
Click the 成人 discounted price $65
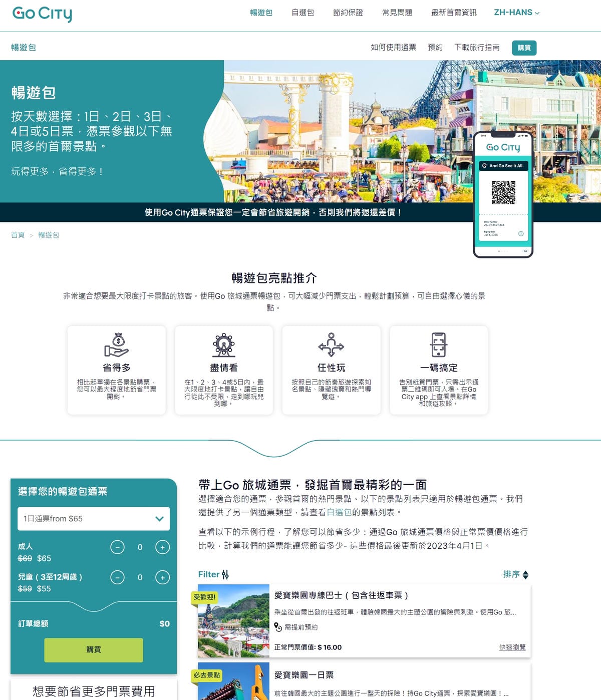[44, 558]
